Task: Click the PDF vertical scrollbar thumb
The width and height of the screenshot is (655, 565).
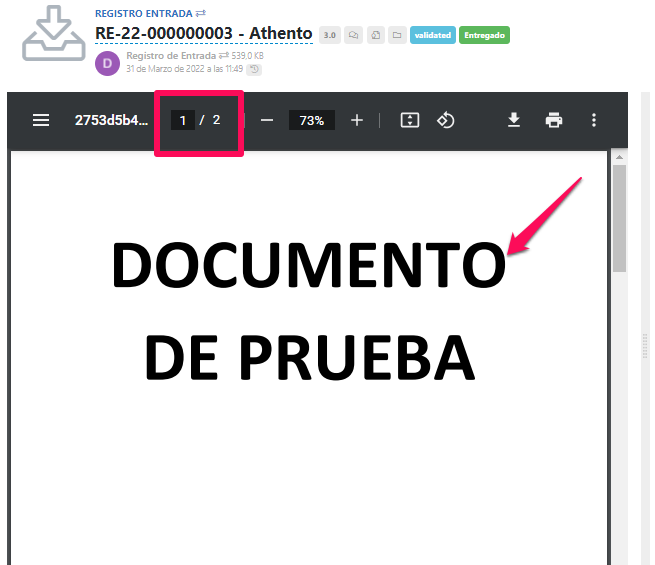Action: point(619,220)
